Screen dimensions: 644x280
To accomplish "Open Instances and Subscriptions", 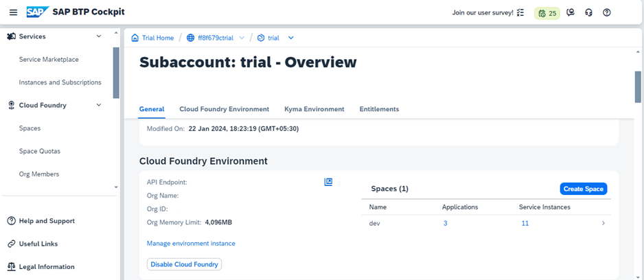I will pyautogui.click(x=60, y=82).
